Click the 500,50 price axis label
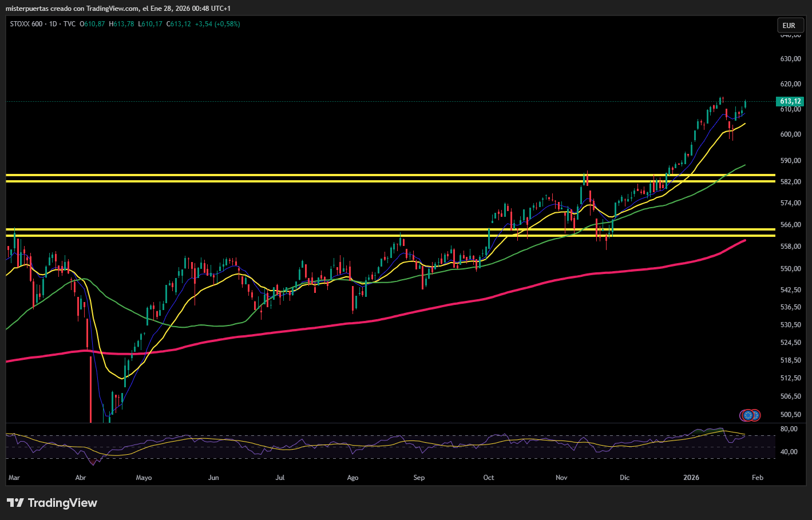 pyautogui.click(x=790, y=415)
